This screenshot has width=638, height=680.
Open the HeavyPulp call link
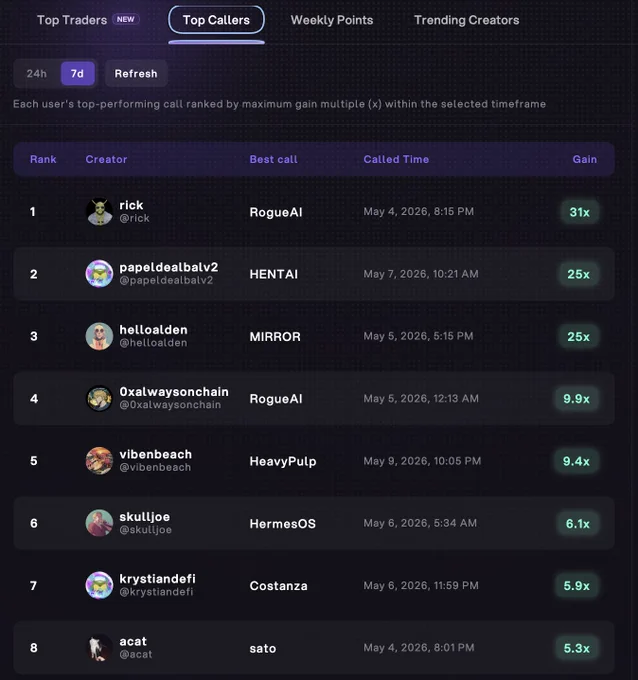pos(283,461)
